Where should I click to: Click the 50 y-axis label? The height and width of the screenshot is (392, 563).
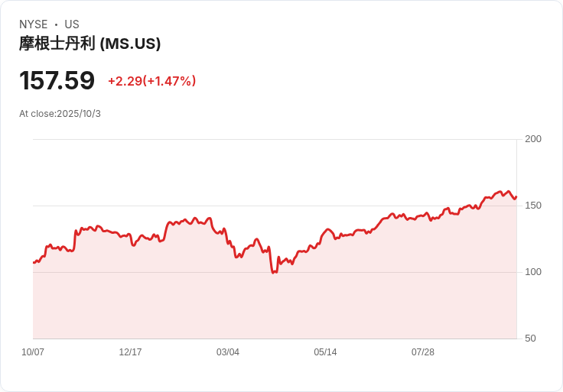tap(530, 339)
